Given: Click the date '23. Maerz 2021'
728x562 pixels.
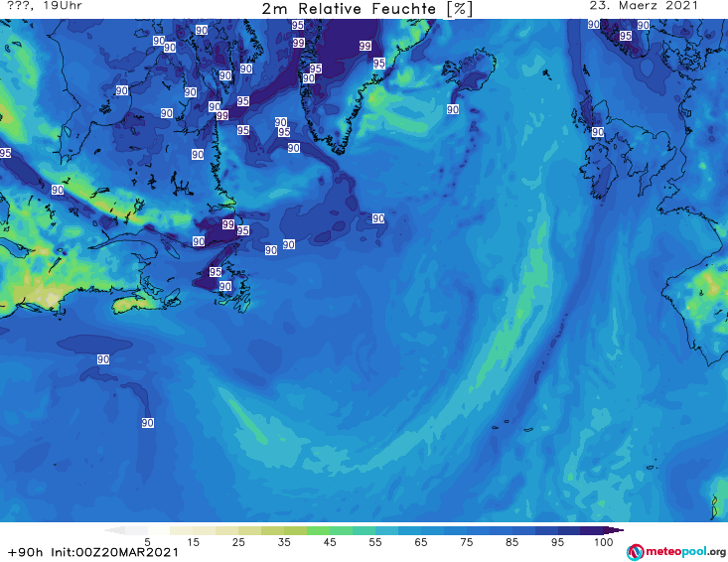Looking at the screenshot, I should 644,6.
